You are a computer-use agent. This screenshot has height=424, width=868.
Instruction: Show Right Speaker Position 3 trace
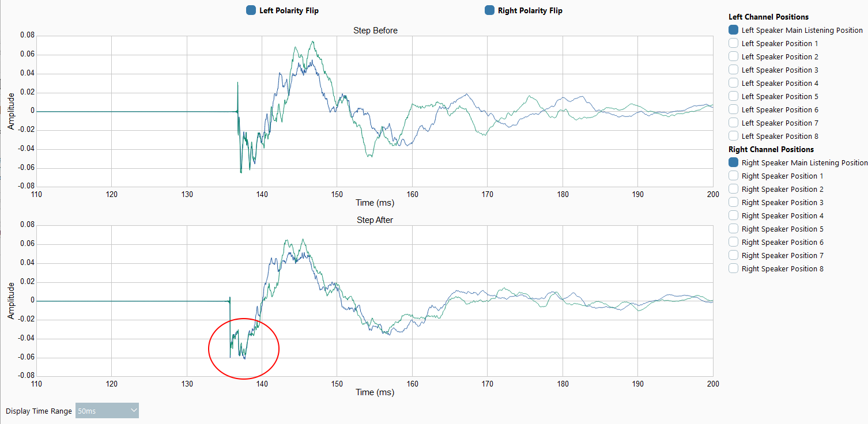tap(734, 202)
